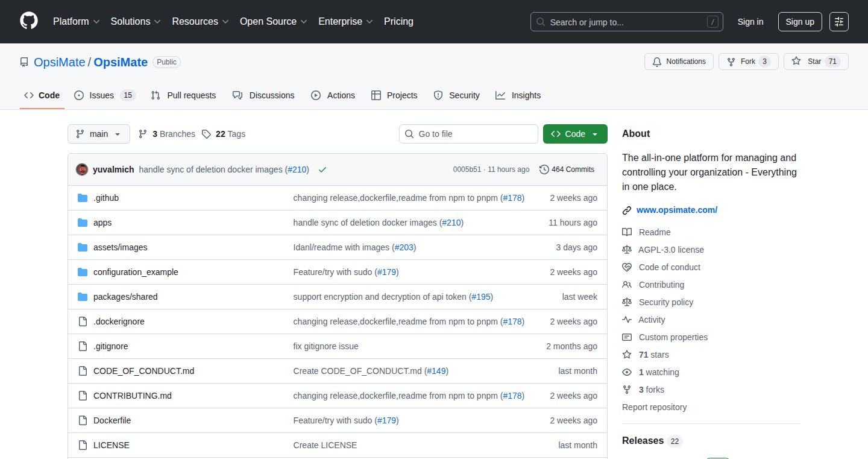Focus the Search or jump to field

(x=627, y=22)
